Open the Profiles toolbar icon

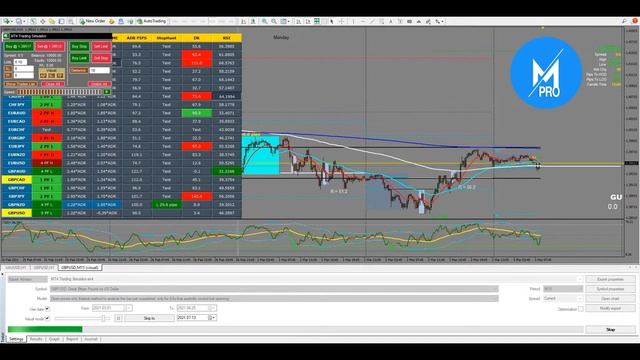coord(19,21)
